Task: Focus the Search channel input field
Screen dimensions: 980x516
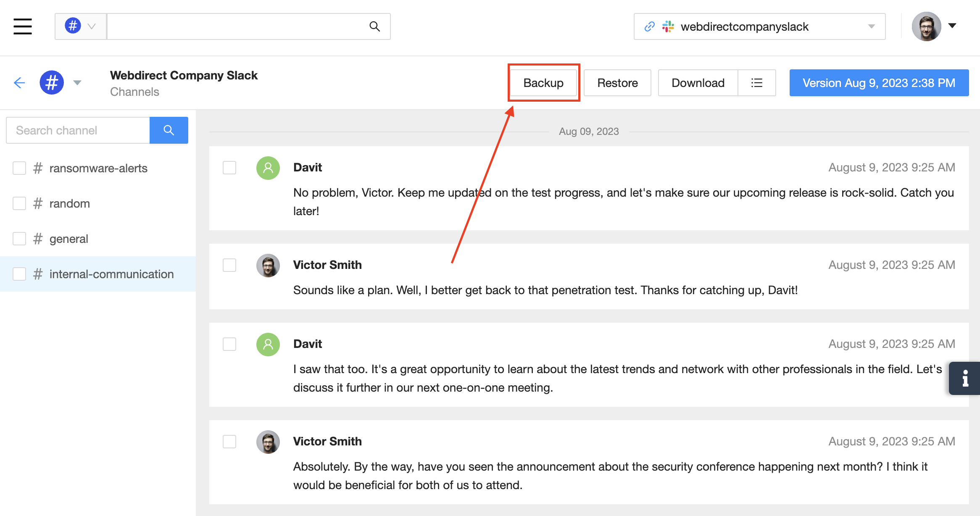Action: tap(78, 130)
